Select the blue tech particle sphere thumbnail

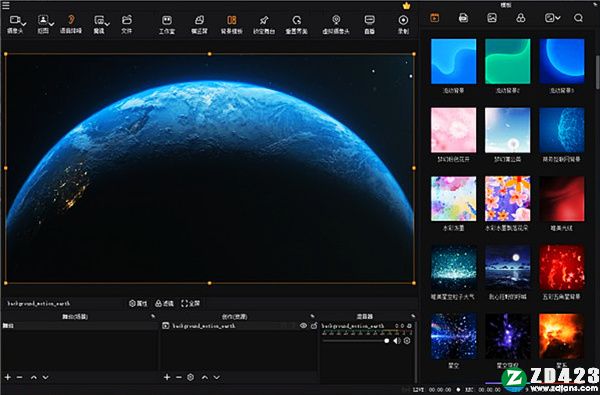pos(562,130)
